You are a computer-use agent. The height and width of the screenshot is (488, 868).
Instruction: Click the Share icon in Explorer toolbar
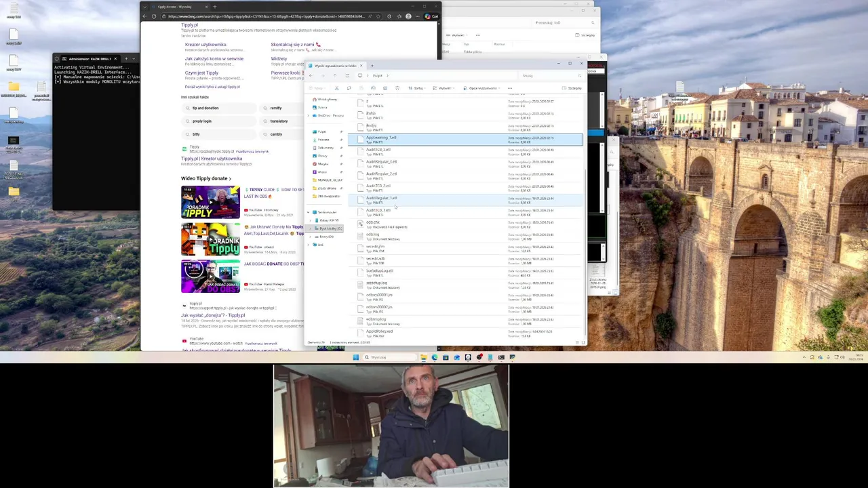[385, 88]
